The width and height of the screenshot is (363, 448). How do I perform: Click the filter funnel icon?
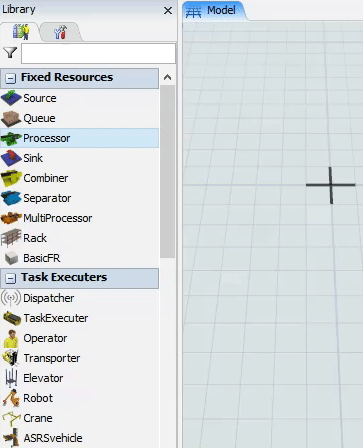[10, 52]
